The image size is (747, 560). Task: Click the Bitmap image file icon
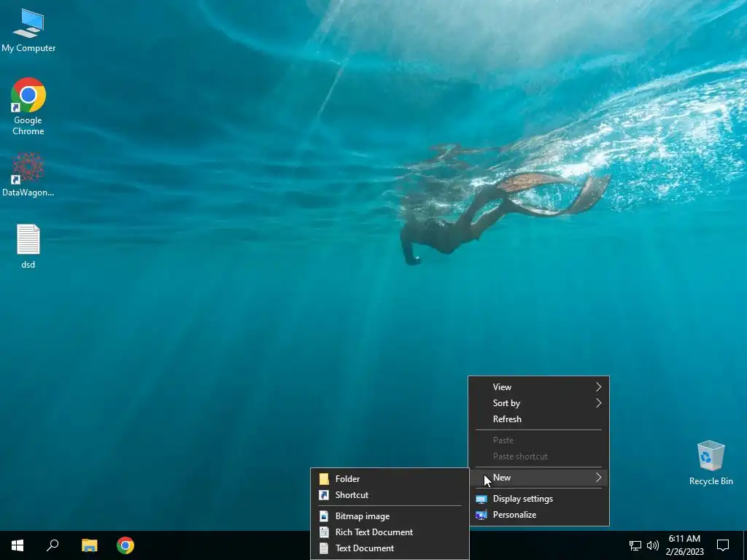tap(324, 516)
